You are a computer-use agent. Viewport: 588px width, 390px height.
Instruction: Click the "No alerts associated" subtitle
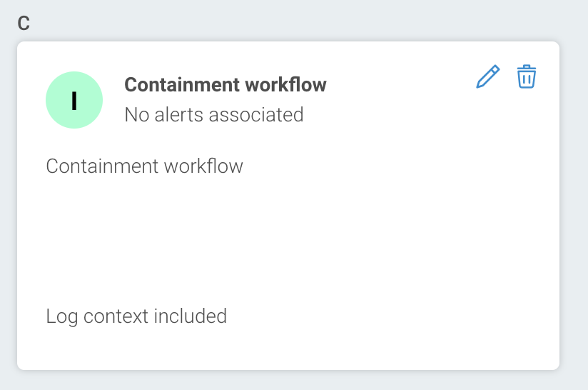(213, 114)
